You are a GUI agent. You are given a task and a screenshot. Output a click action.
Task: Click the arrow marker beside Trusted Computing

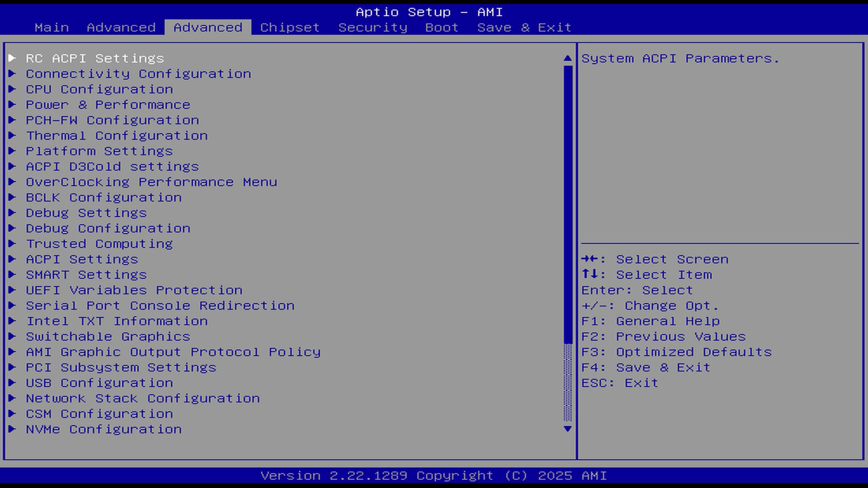point(13,244)
